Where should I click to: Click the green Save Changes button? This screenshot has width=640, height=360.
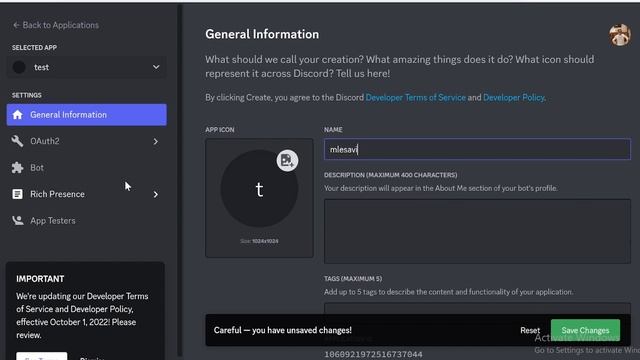[585, 330]
